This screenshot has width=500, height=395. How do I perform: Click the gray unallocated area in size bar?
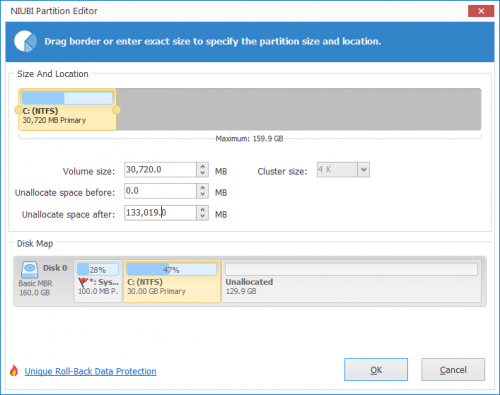[299, 109]
